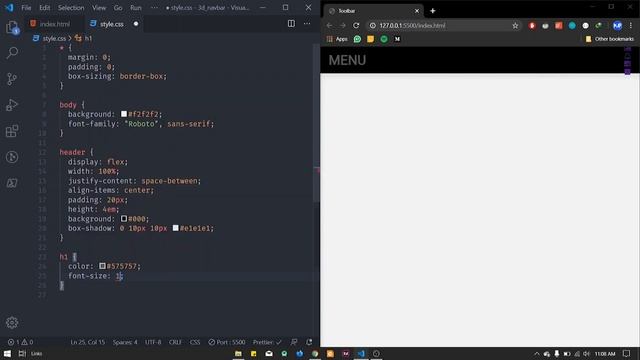Open the #575757 color swatch
The width and height of the screenshot is (640, 360).
[x=102, y=266]
